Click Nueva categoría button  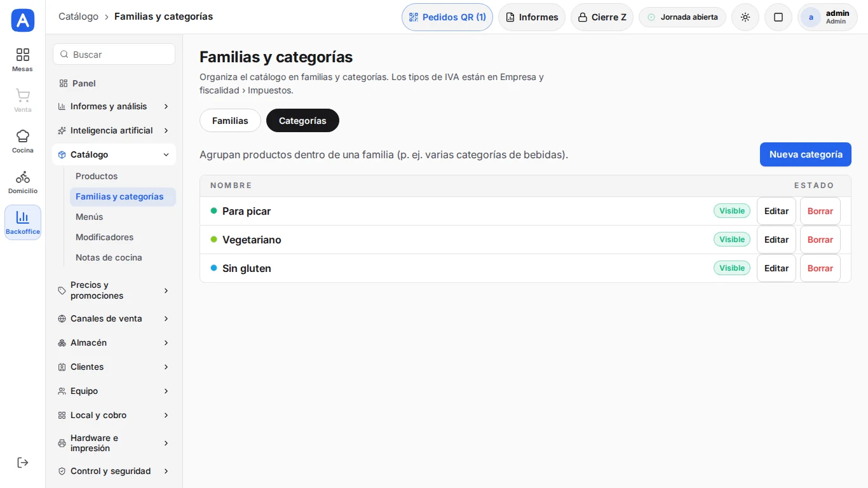(806, 154)
